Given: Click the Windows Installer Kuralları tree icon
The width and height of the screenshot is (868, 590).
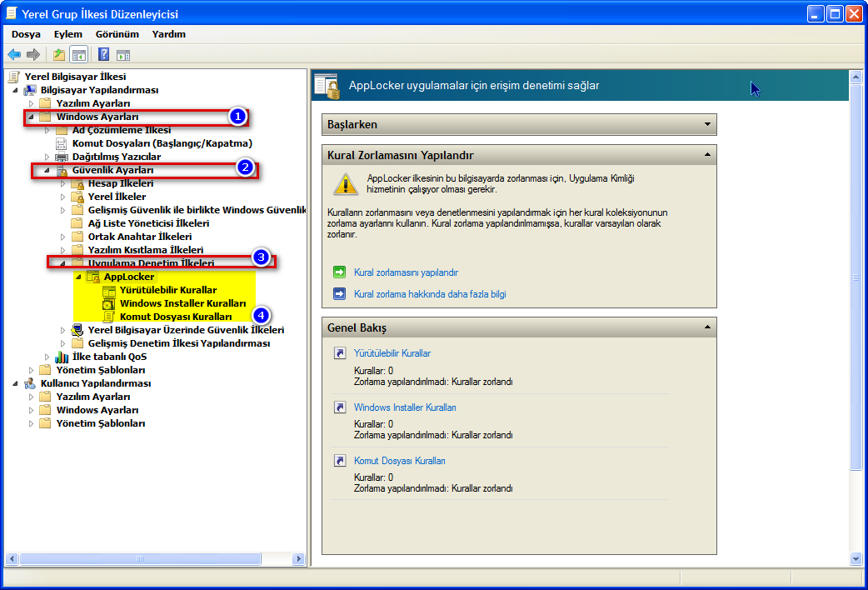Looking at the screenshot, I should tap(109, 303).
